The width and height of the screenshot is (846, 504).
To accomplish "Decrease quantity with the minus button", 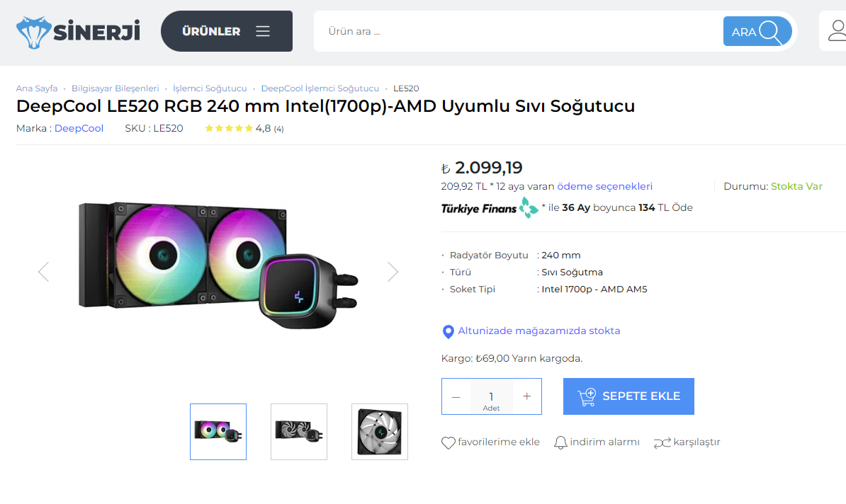I will point(456,396).
